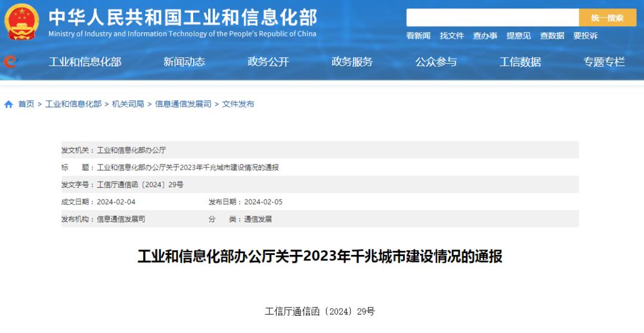Screen dimensions: 644x333
Task: Click the English ministry name subtitle
Action: coord(182,34)
